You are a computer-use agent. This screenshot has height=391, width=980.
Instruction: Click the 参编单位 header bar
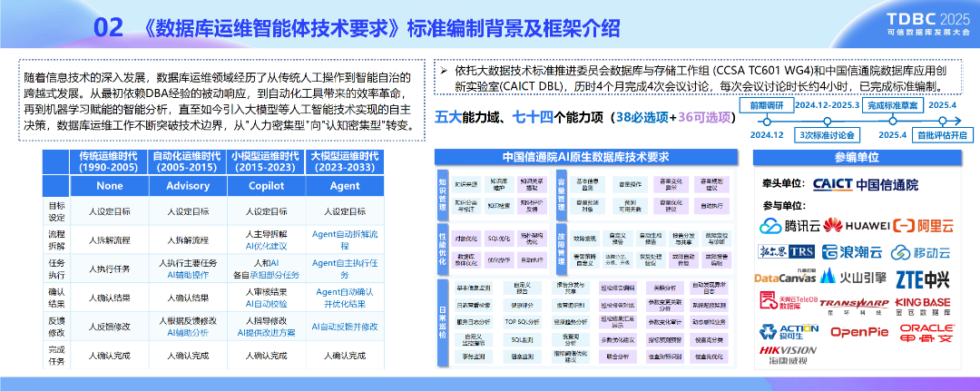click(857, 157)
